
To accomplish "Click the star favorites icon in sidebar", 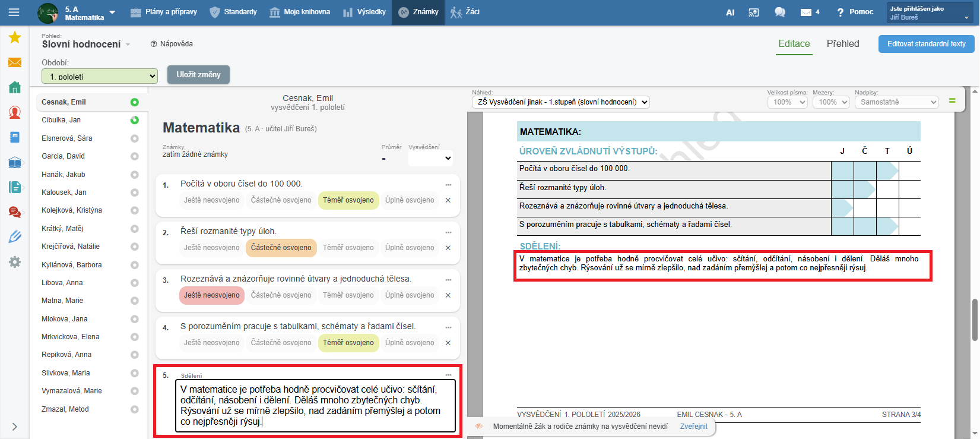I will point(15,38).
